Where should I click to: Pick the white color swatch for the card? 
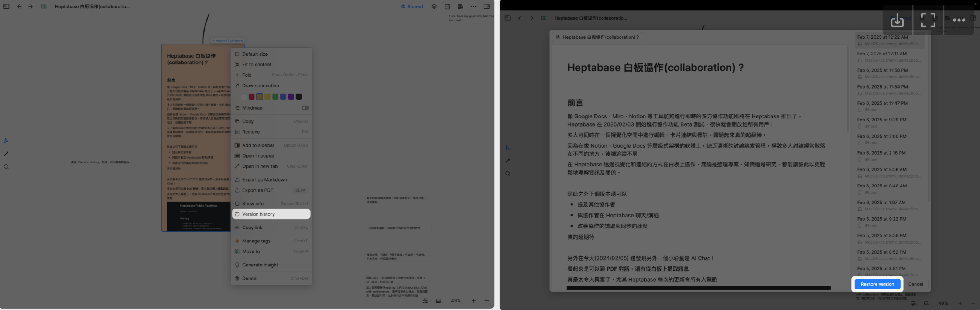[x=243, y=97]
